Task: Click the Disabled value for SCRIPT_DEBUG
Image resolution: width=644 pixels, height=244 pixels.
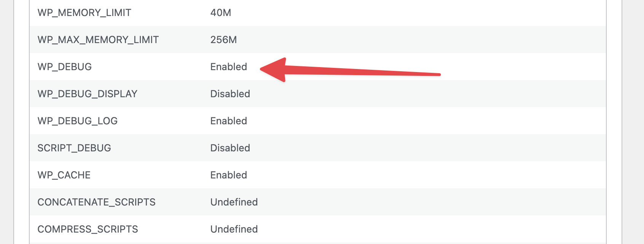Action: click(230, 148)
